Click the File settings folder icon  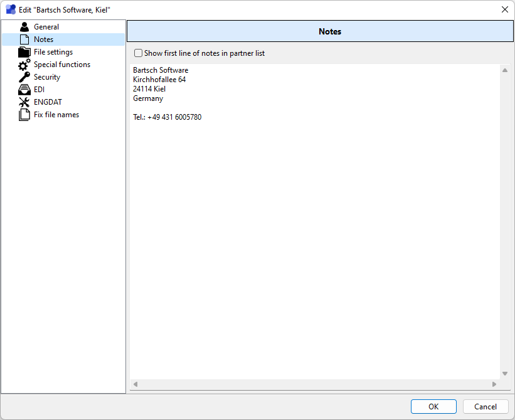pyautogui.click(x=24, y=52)
